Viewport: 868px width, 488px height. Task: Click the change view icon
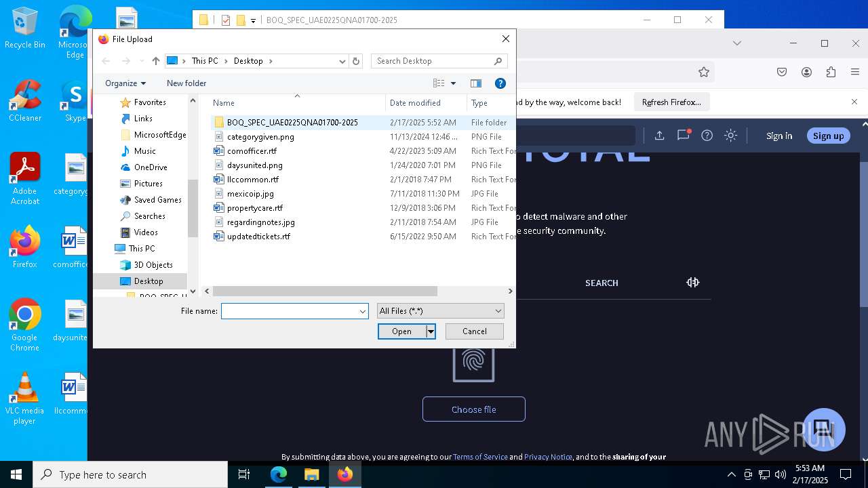[x=439, y=83]
